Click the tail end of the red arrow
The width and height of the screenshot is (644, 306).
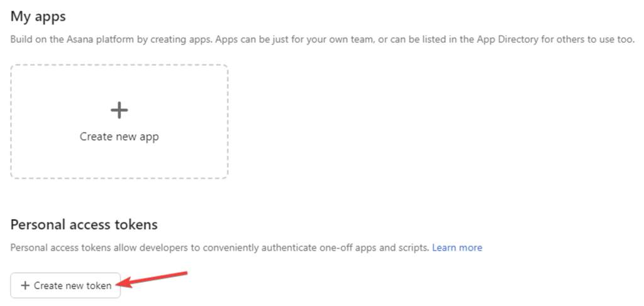pyautogui.click(x=185, y=273)
